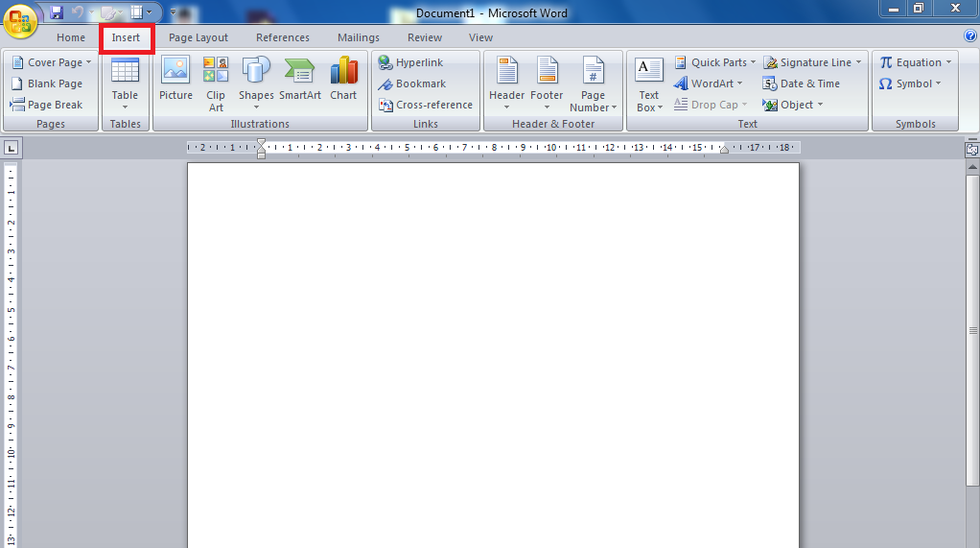Click inside the blank document page
Image resolution: width=980 pixels, height=548 pixels.
(x=493, y=355)
